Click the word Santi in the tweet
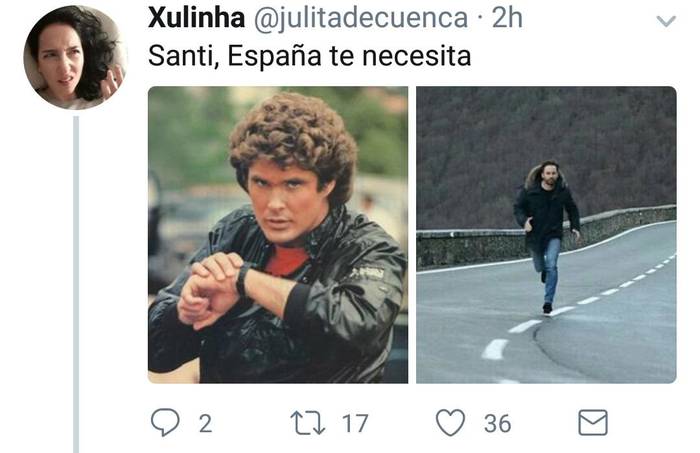 point(182,57)
